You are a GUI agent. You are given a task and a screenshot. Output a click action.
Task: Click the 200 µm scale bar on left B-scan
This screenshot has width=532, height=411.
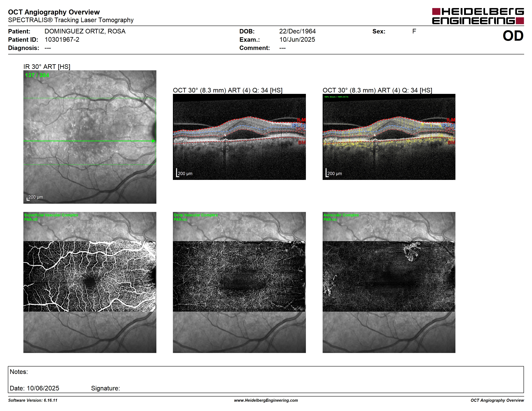coord(184,173)
